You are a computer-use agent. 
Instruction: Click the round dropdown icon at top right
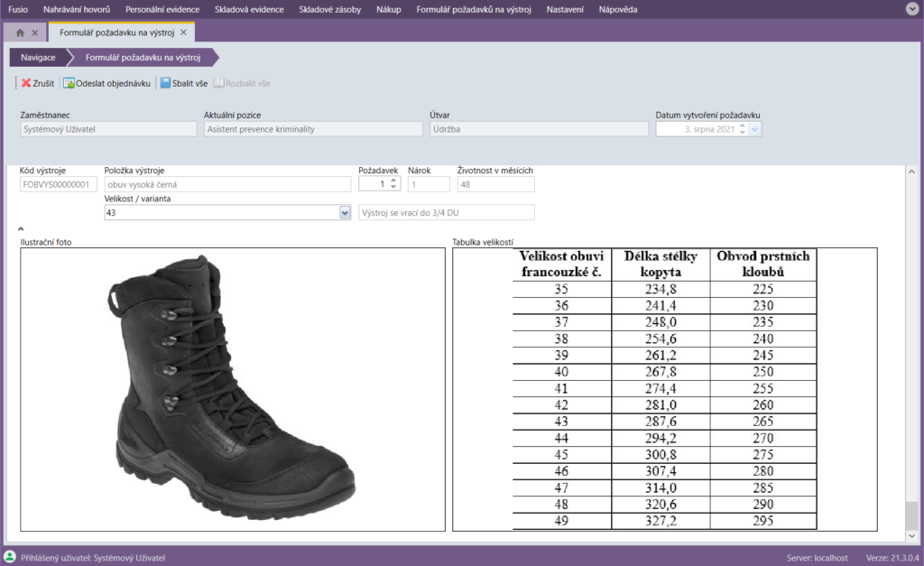click(x=911, y=9)
